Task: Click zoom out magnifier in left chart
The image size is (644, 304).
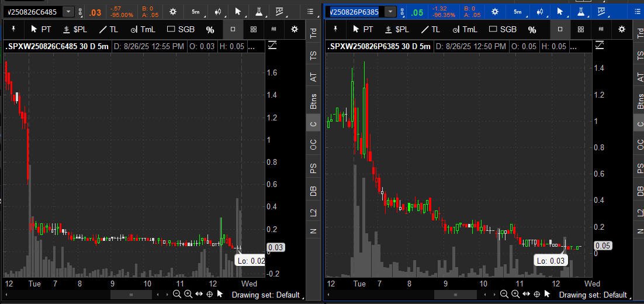Action: click(x=176, y=294)
